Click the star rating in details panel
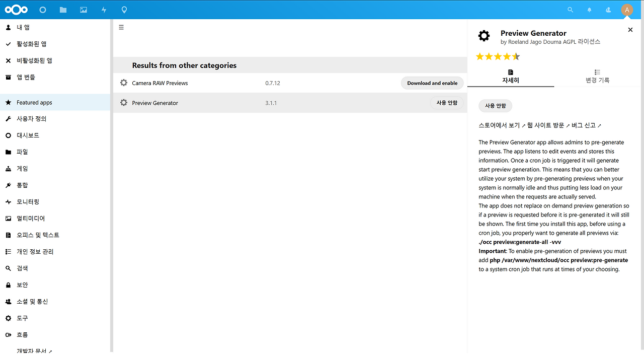644x356 pixels. [498, 56]
